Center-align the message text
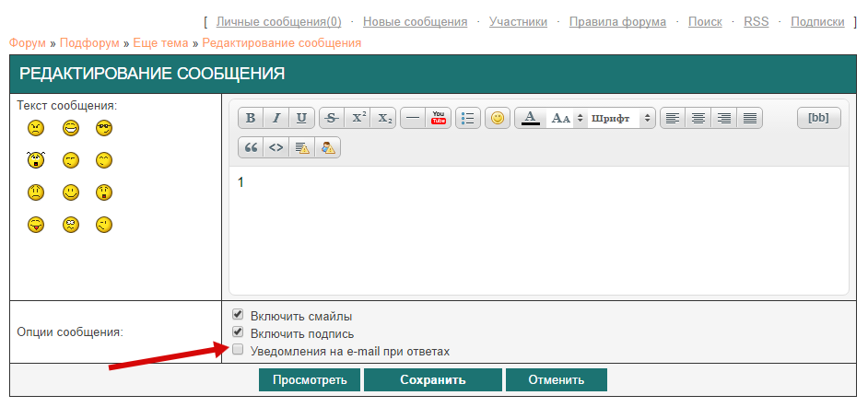 click(x=699, y=119)
